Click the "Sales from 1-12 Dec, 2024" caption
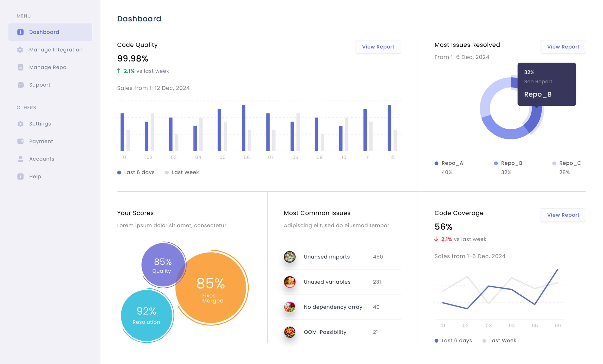The height and width of the screenshot is (364, 603). pyautogui.click(x=153, y=88)
